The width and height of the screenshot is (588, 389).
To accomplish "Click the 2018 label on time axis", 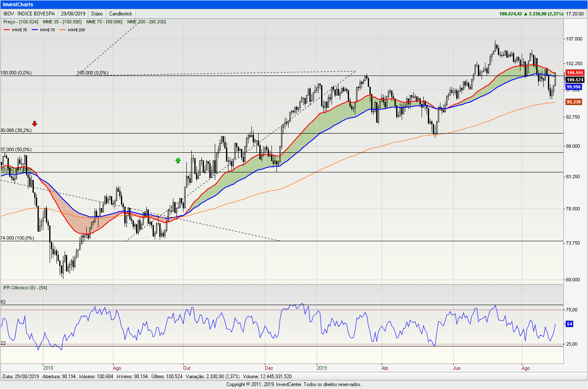I will pos(48,368).
